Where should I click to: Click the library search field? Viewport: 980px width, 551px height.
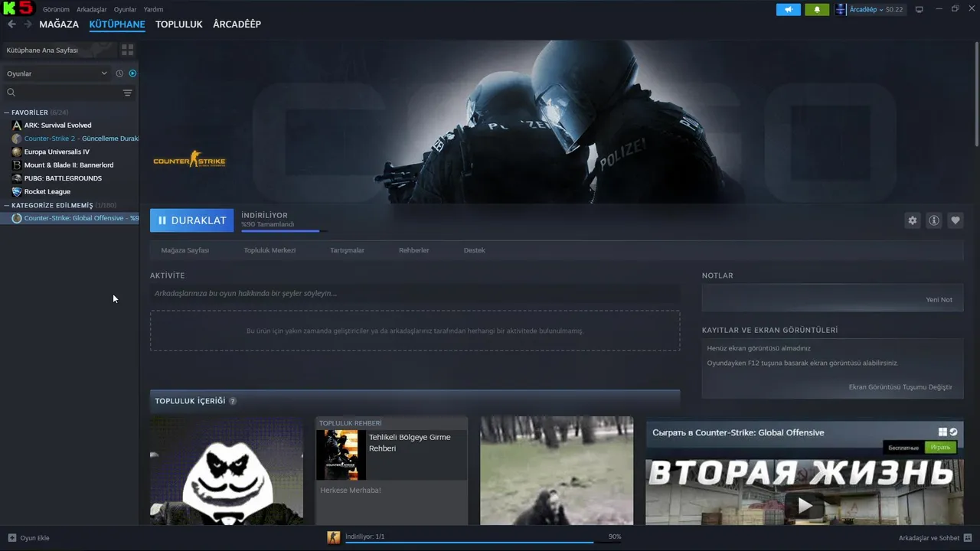point(69,93)
